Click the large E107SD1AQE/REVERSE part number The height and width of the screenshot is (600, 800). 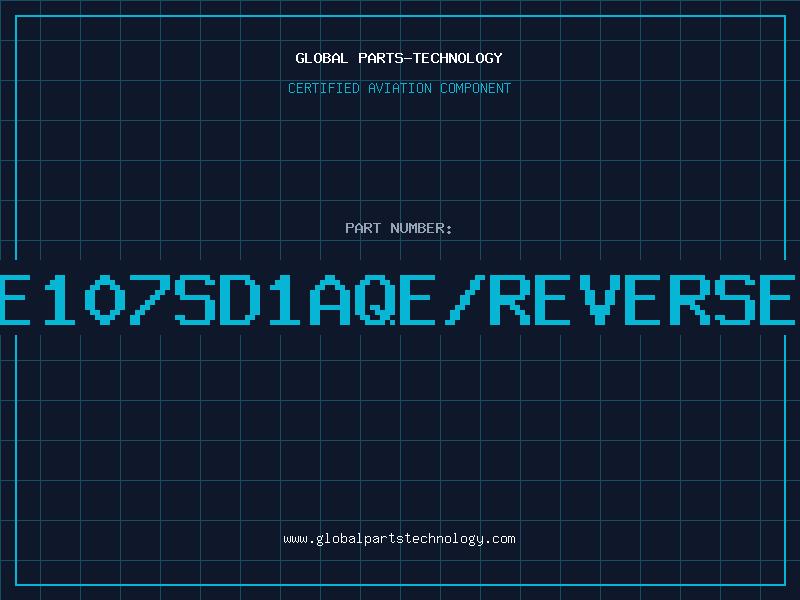[x=397, y=300]
